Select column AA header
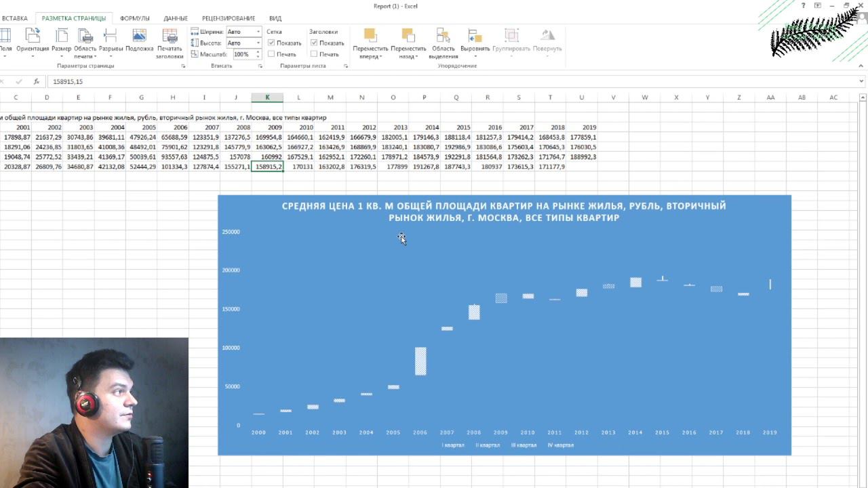Image resolution: width=868 pixels, height=488 pixels. (770, 98)
